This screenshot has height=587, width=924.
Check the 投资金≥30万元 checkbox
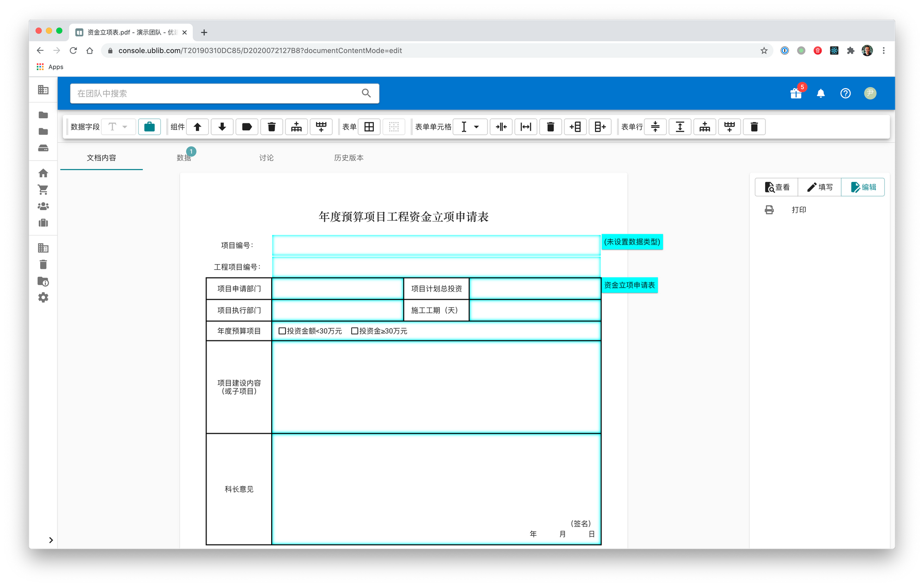click(354, 331)
